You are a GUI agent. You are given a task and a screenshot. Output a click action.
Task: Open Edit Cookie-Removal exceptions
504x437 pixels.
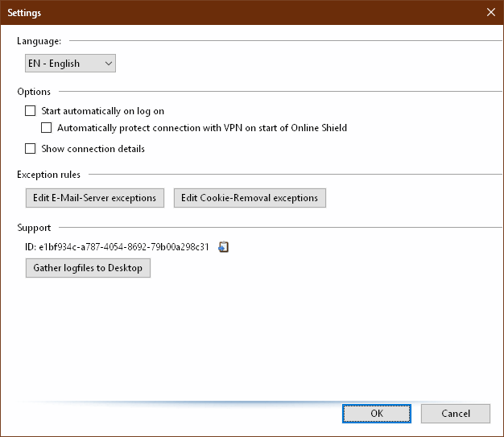(x=250, y=198)
